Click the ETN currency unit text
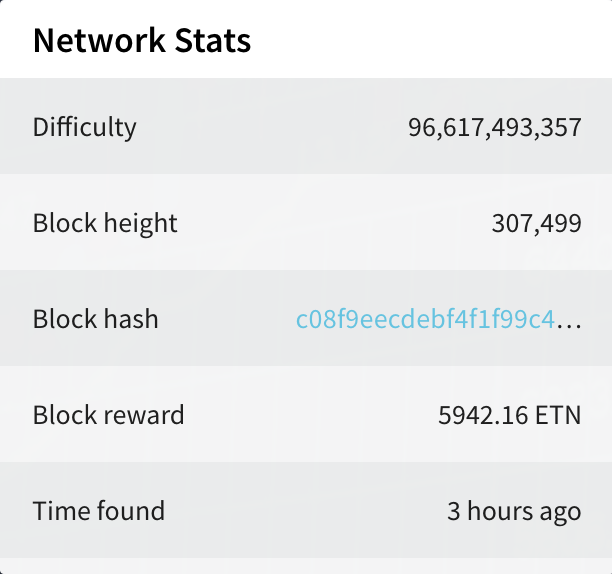 558,415
